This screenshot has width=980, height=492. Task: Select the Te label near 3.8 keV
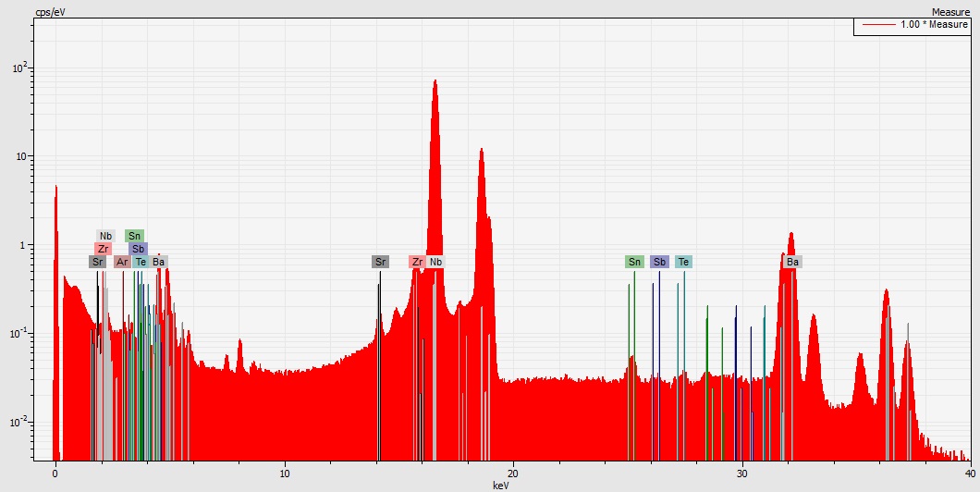click(x=141, y=262)
